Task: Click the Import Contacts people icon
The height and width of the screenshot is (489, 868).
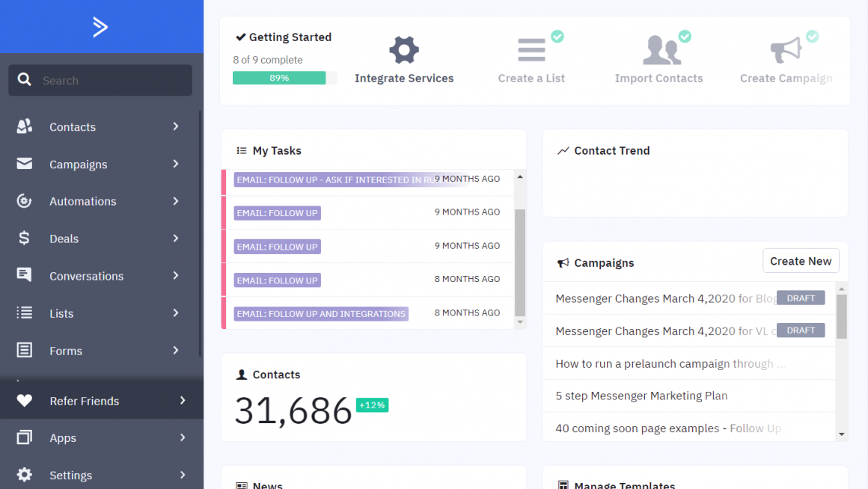Action: coord(658,49)
